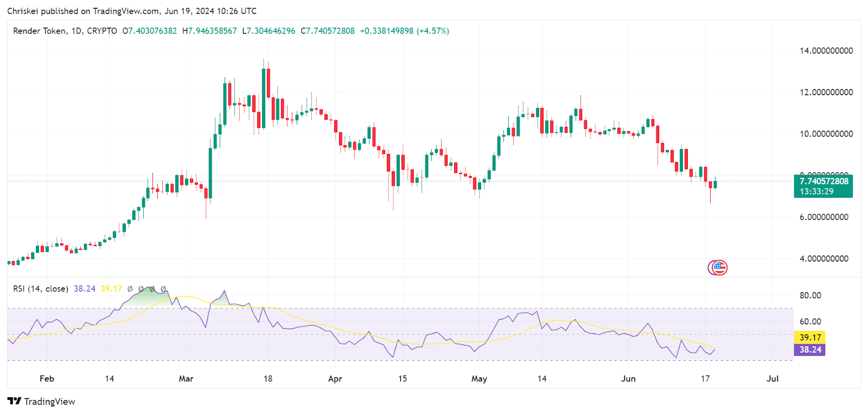Click the Jun date on time axis
The image size is (868, 414).
(x=628, y=379)
